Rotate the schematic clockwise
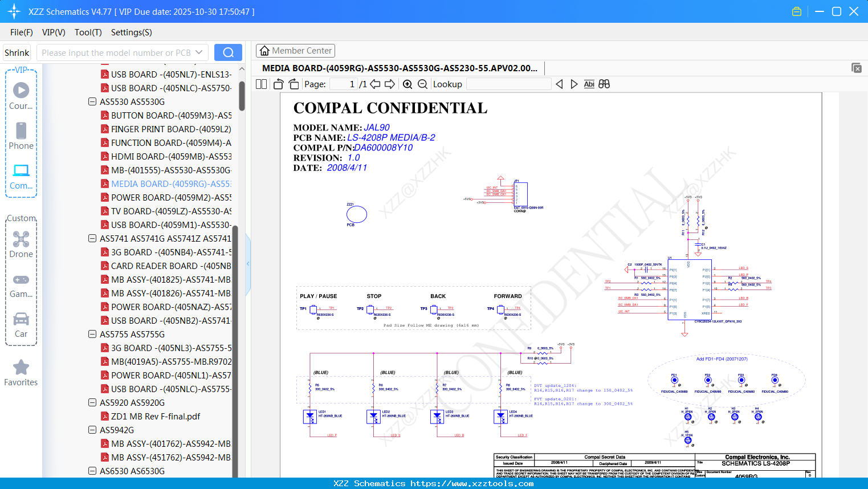Image resolution: width=868 pixels, height=489 pixels. click(x=294, y=84)
